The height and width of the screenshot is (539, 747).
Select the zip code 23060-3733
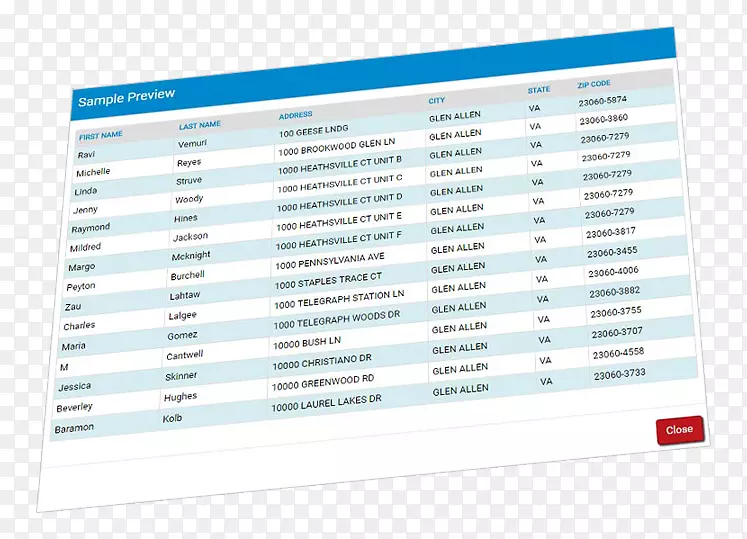pyautogui.click(x=619, y=373)
